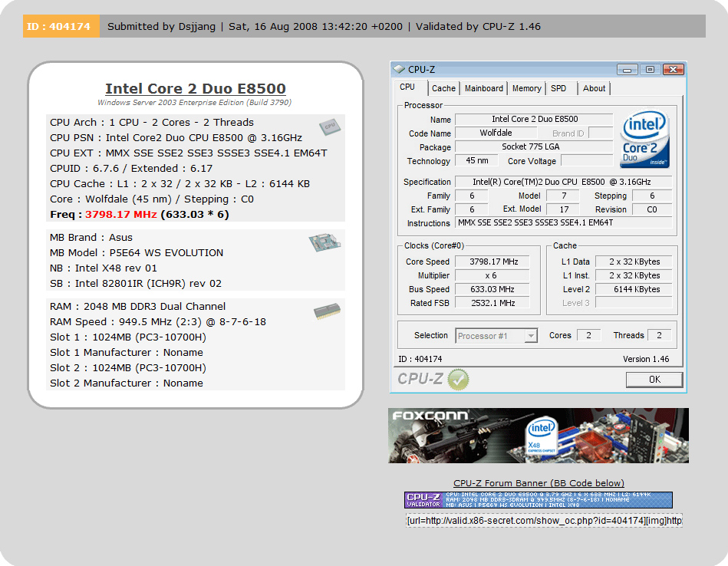Click the Code Name field showing Wolfdale

point(496,133)
